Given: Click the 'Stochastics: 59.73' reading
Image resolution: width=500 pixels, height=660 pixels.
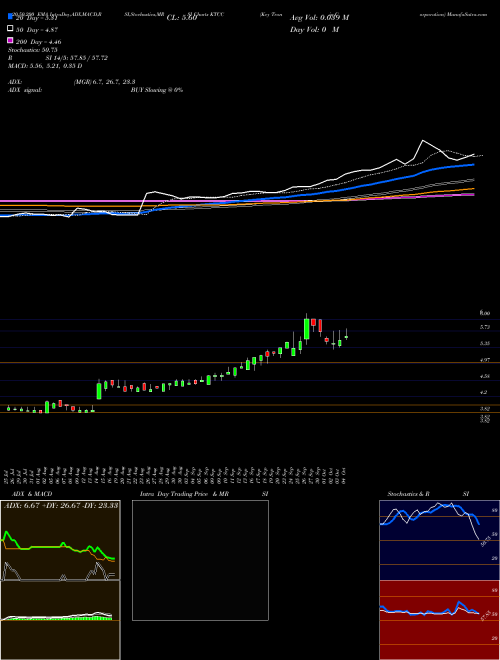Looking at the screenshot, I should point(33,50).
